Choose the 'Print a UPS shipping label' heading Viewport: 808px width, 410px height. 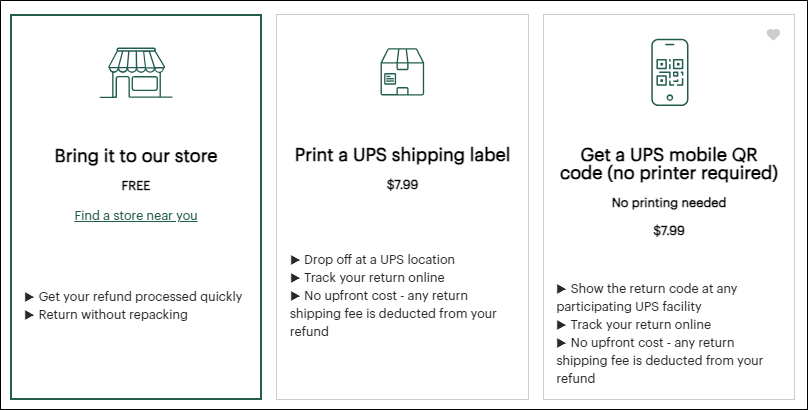pyautogui.click(x=402, y=155)
